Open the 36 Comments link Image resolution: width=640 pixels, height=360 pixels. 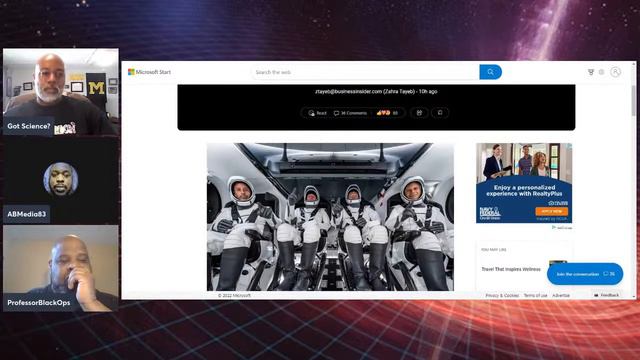[350, 113]
